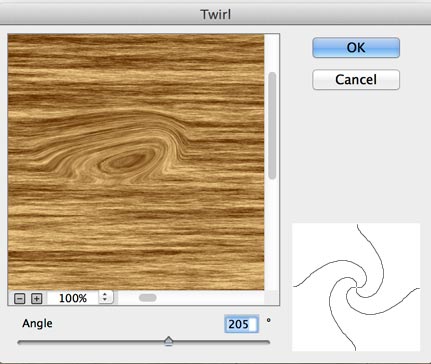The height and width of the screenshot is (364, 431).
Task: Click the Angle value input field
Action: tap(242, 324)
